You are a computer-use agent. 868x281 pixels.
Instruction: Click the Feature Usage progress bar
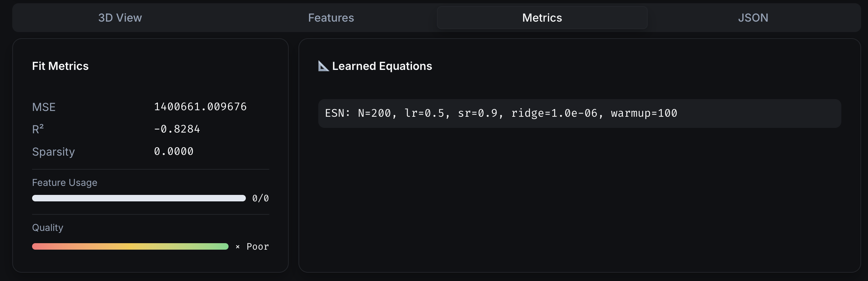point(139,198)
